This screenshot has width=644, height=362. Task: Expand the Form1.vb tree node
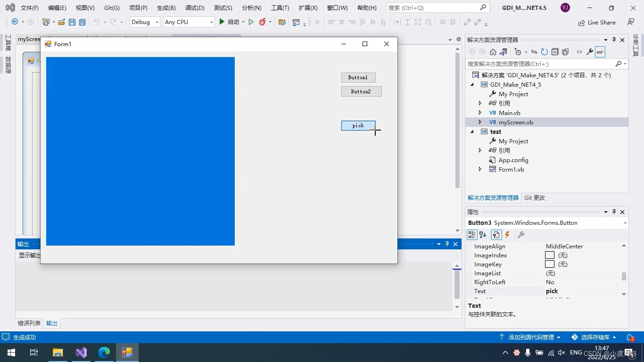pos(480,169)
